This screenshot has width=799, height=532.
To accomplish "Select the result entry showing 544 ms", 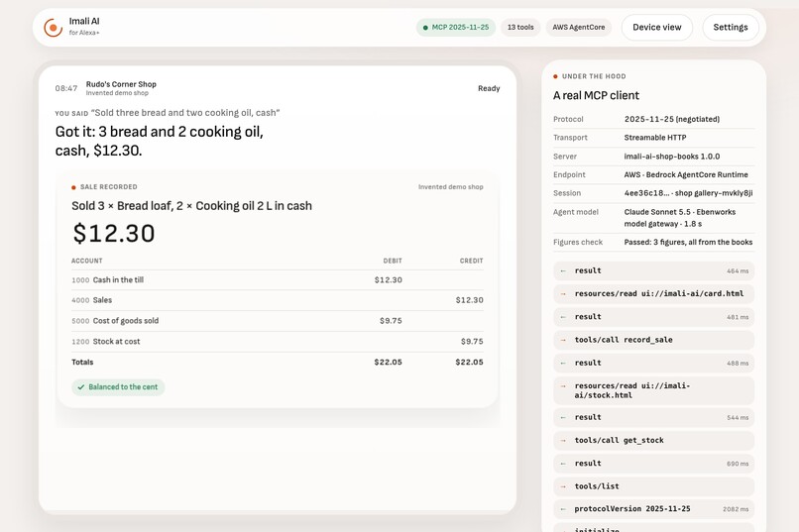I will [x=654, y=417].
